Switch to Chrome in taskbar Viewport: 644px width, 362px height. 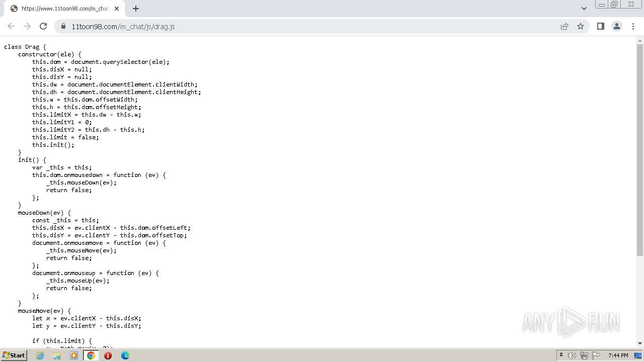[x=91, y=355]
